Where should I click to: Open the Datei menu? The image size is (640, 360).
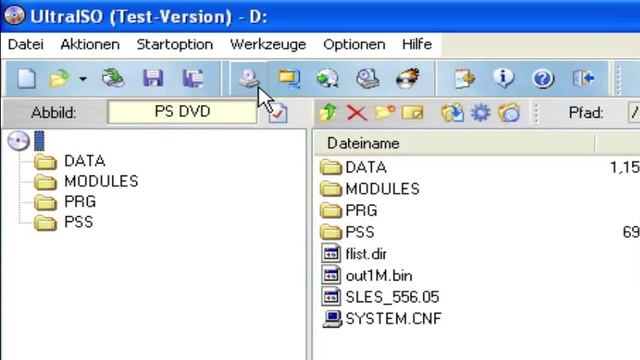26,44
